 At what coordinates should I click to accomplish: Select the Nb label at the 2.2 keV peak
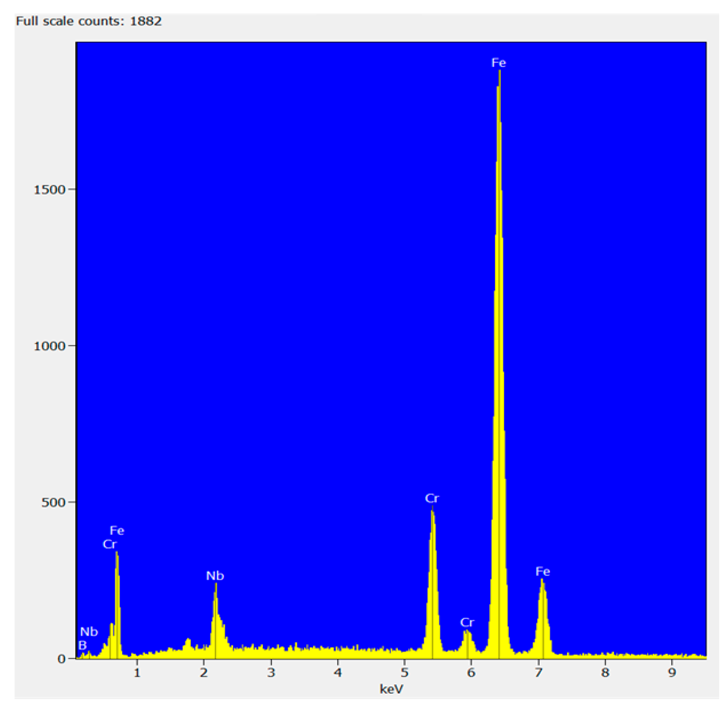[x=215, y=576]
